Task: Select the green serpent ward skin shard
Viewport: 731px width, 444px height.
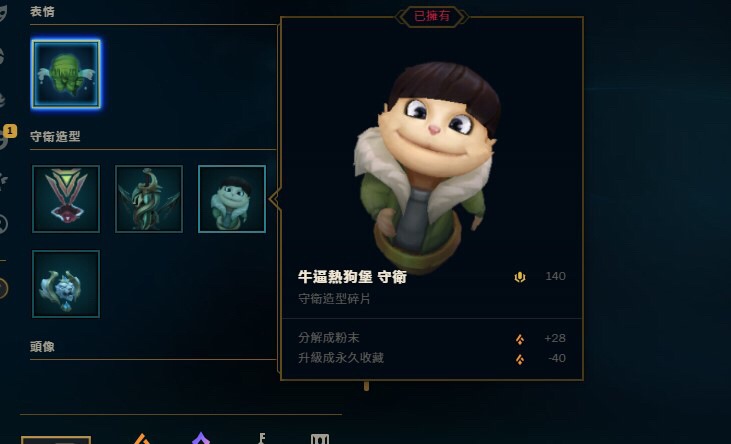Action: point(149,199)
